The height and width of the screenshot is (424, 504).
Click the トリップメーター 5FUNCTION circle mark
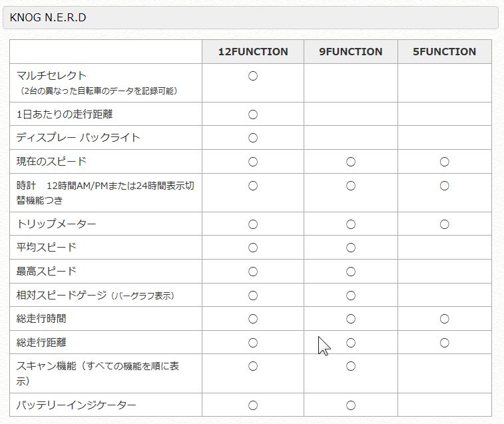[x=444, y=224]
